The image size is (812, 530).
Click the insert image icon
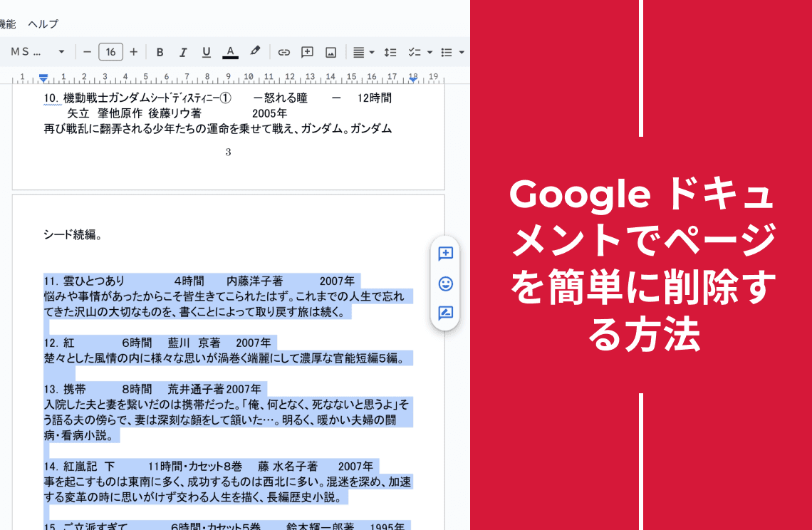[330, 52]
